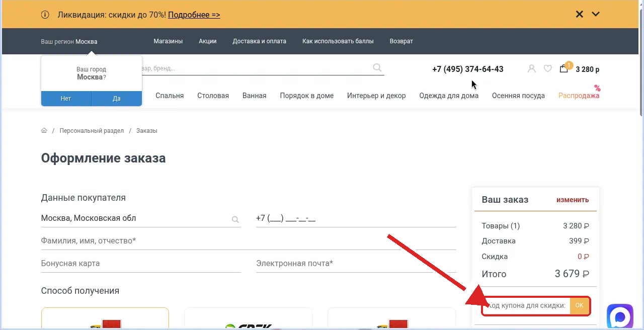The image size is (644, 330).
Task: Click the search magnifier icon in the header
Action: click(x=377, y=67)
